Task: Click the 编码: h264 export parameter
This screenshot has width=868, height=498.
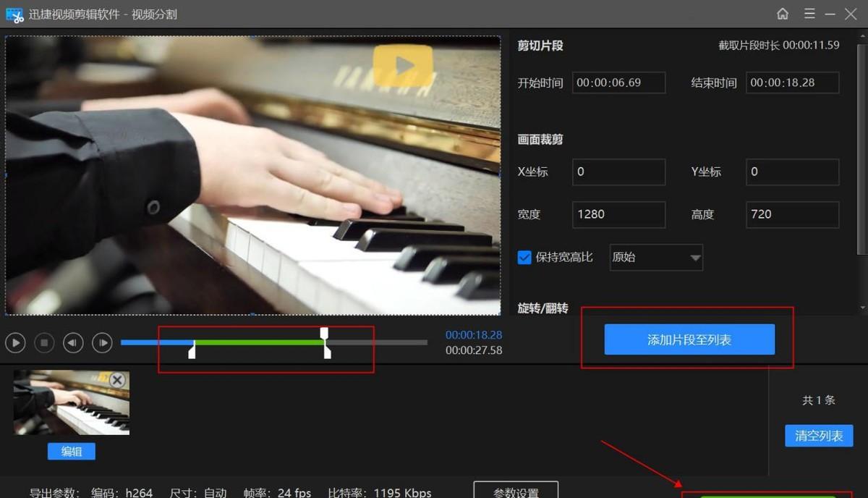Action: 122,492
